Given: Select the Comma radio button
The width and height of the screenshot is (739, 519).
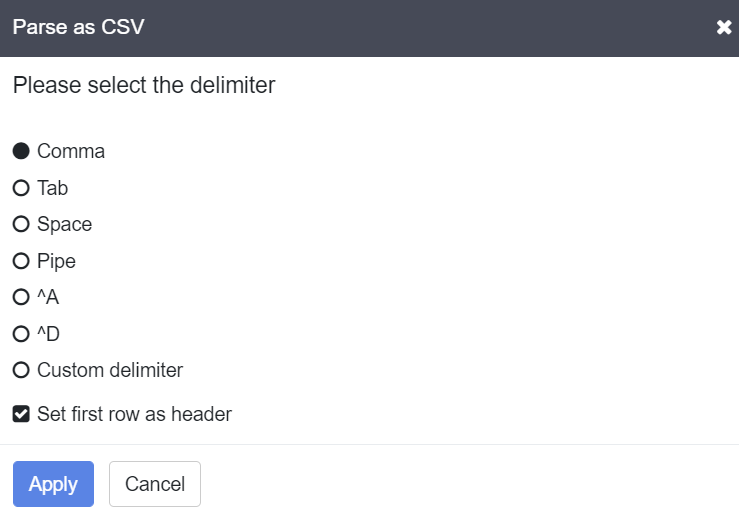Looking at the screenshot, I should coord(21,151).
